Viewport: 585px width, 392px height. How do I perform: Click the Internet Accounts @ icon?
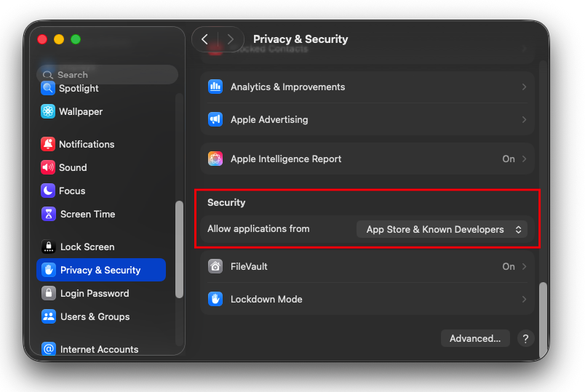49,349
